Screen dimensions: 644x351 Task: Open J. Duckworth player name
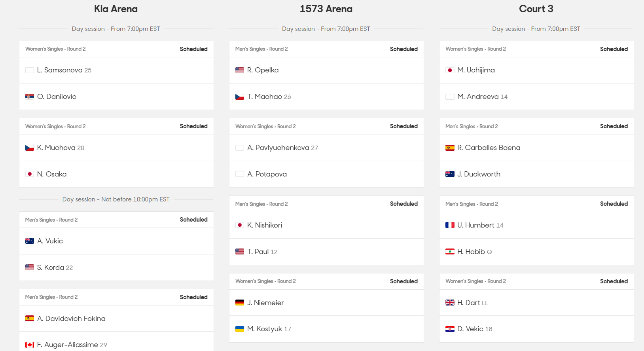[479, 174]
